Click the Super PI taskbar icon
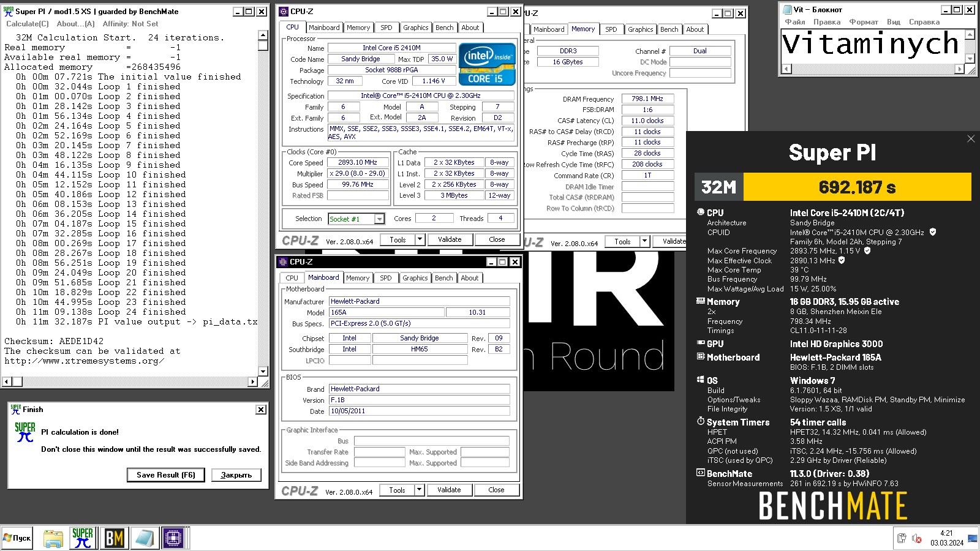The width and height of the screenshot is (980, 551). [x=83, y=538]
